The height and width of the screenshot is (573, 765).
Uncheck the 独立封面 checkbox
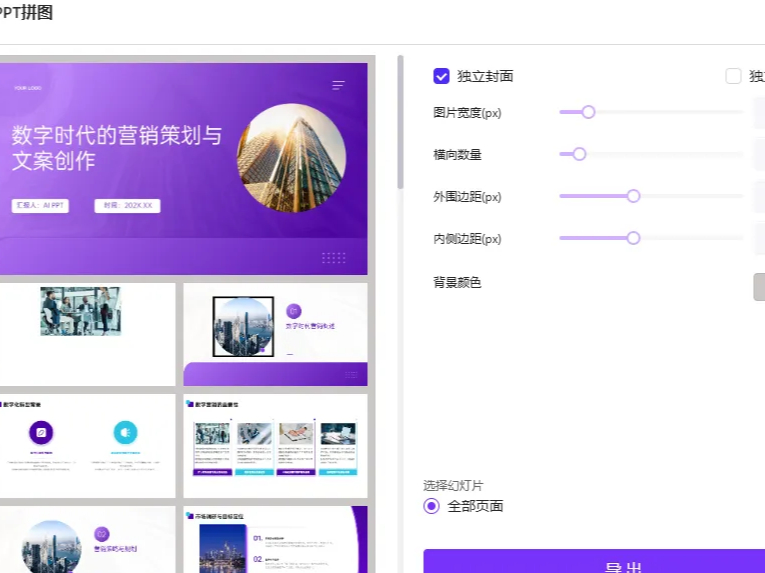coord(441,76)
